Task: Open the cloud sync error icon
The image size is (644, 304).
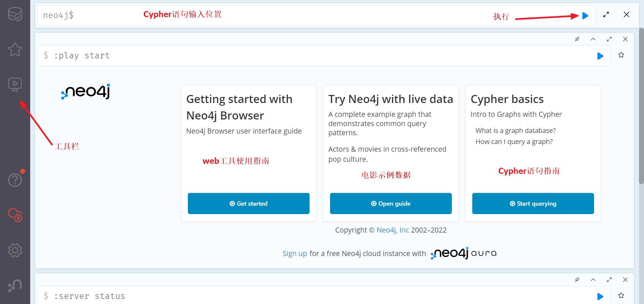Action: (x=15, y=215)
